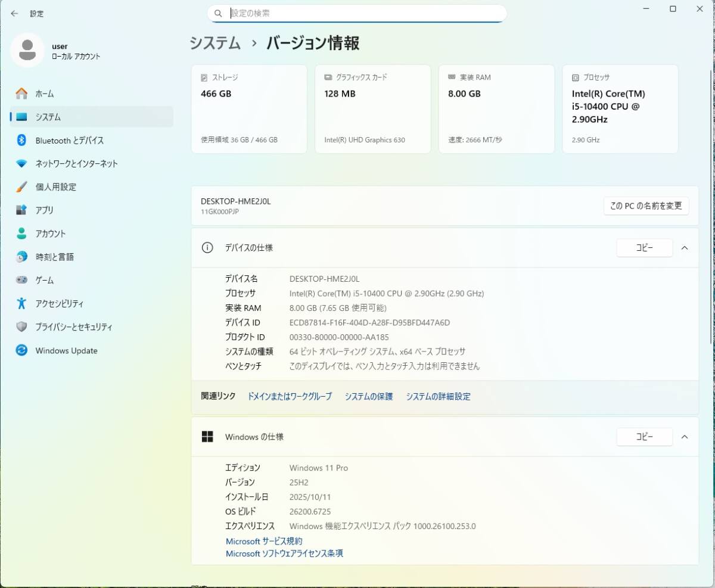
Task: Copy device specifications with コピー button
Action: [x=644, y=248]
